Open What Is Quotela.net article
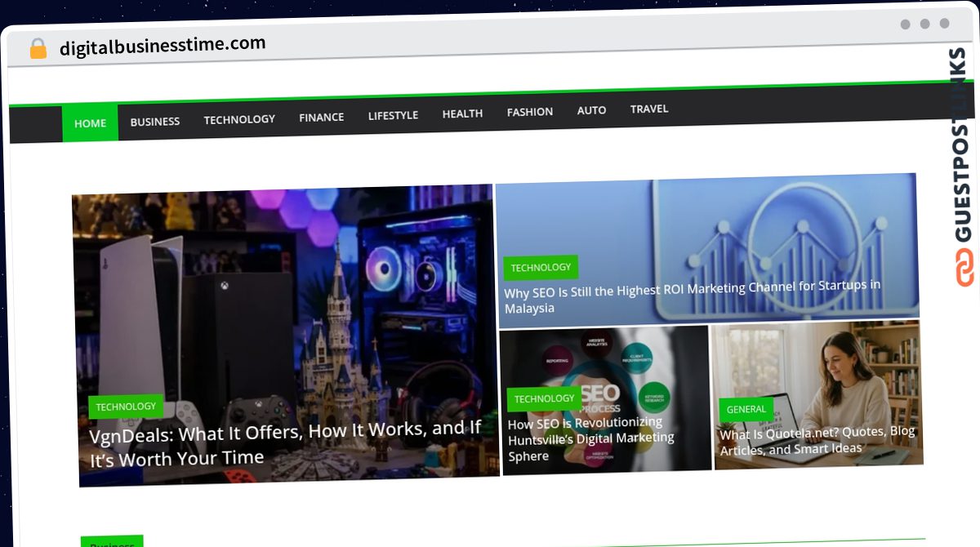The height and width of the screenshot is (547, 980). click(x=817, y=440)
